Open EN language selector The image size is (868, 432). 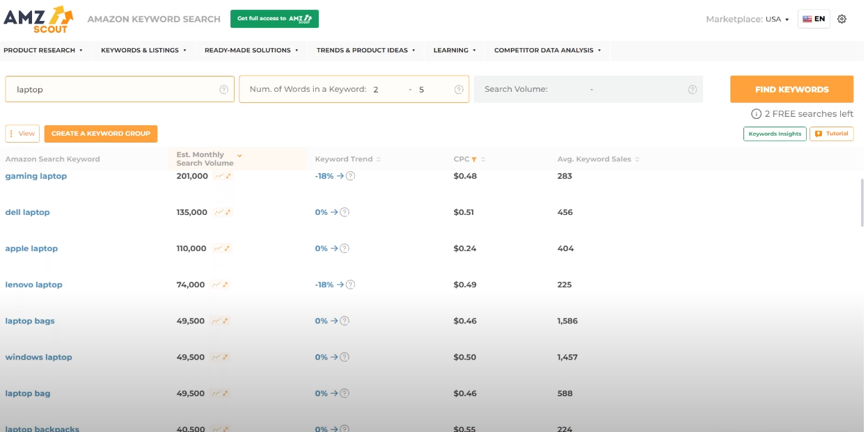click(814, 19)
